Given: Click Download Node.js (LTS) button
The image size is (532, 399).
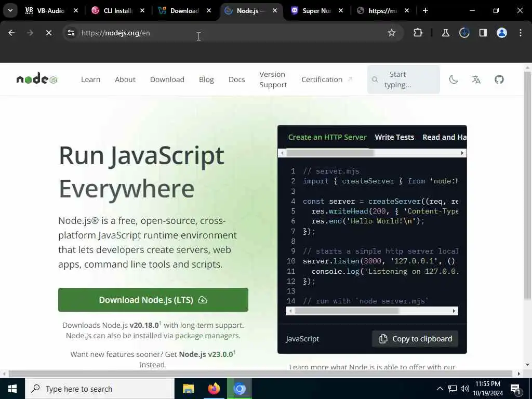Looking at the screenshot, I should [153, 300].
